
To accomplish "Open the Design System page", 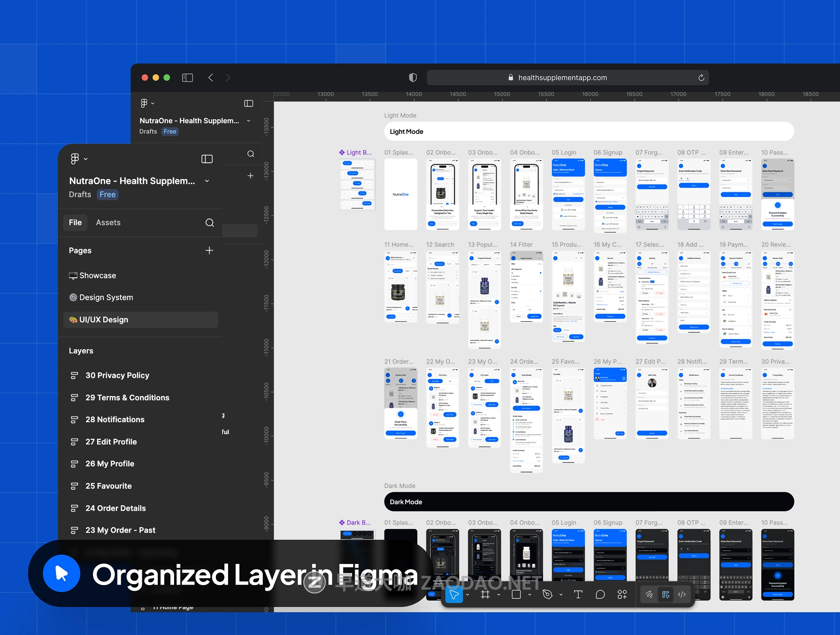I will point(106,297).
